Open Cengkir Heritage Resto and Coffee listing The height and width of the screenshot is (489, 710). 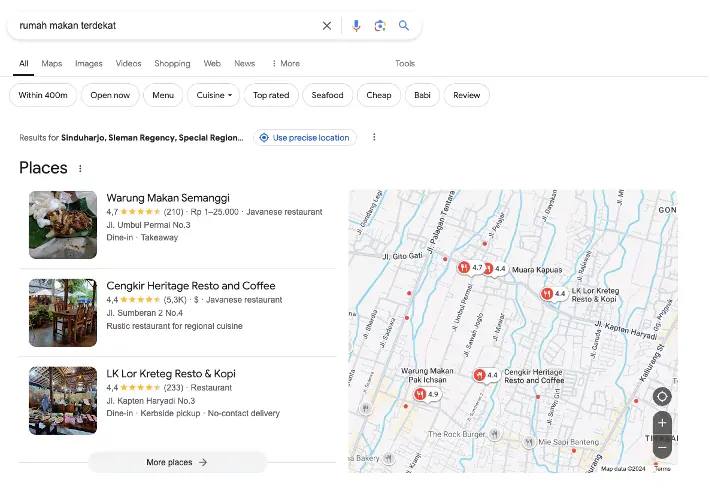click(191, 286)
